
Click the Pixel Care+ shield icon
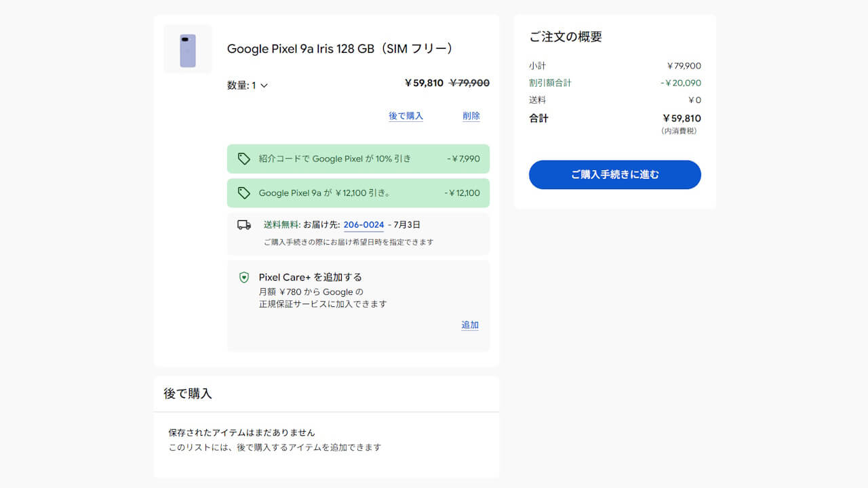(x=244, y=278)
